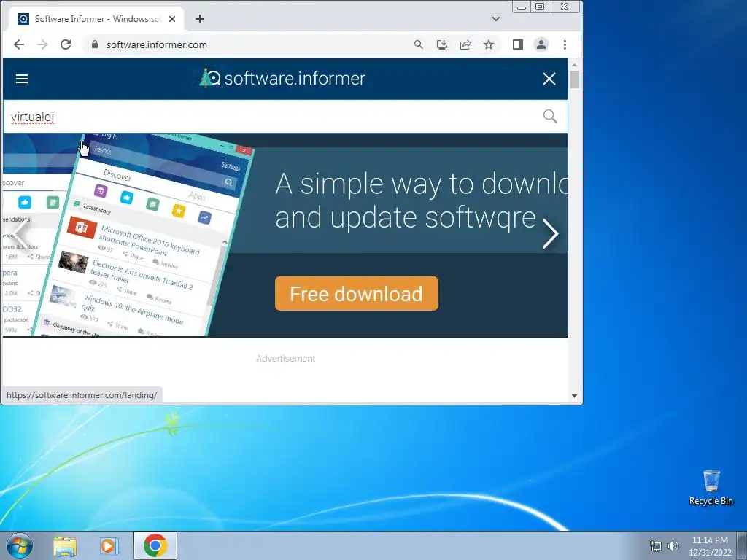Open the Chrome three-dot menu
This screenshot has width=747, height=560.
[565, 44]
